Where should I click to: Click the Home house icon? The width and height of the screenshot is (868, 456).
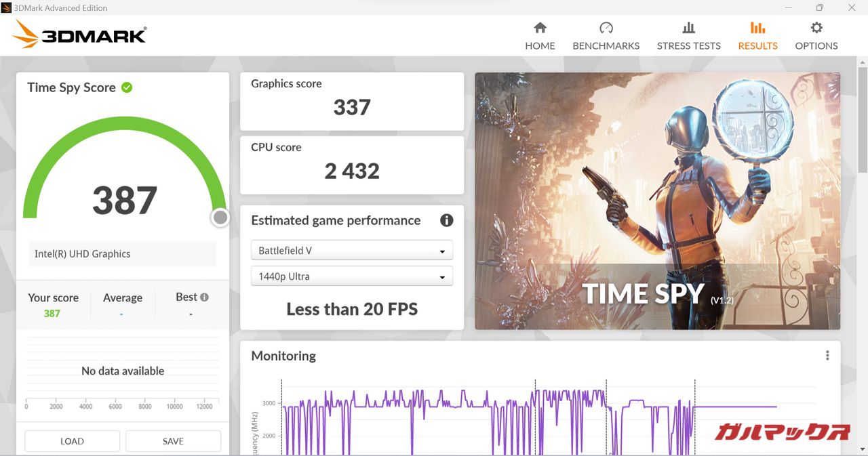[540, 28]
